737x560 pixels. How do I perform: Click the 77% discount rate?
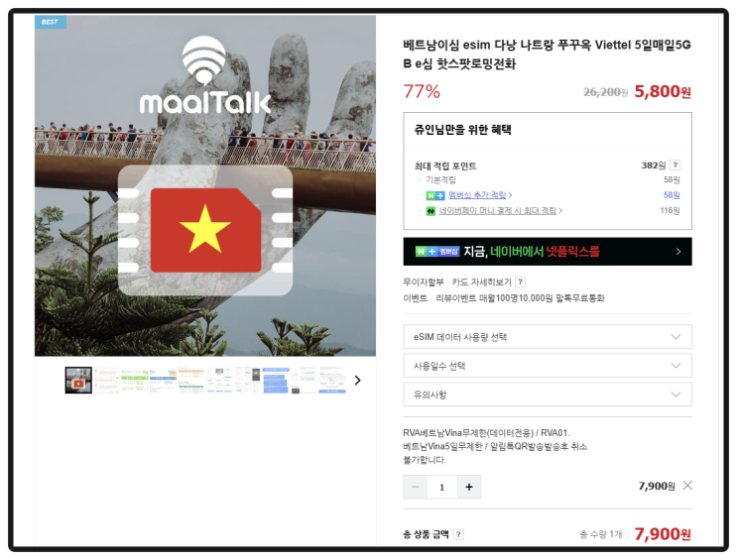(x=422, y=91)
